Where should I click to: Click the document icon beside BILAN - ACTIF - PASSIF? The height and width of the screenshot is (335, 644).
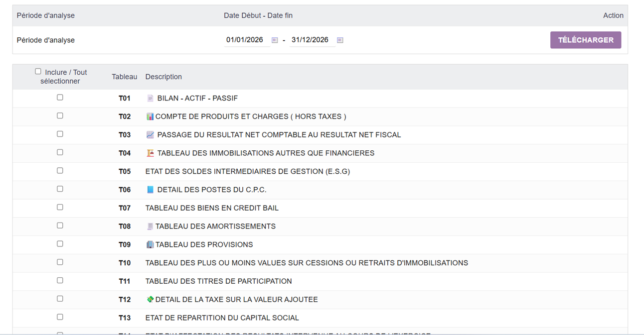(150, 98)
